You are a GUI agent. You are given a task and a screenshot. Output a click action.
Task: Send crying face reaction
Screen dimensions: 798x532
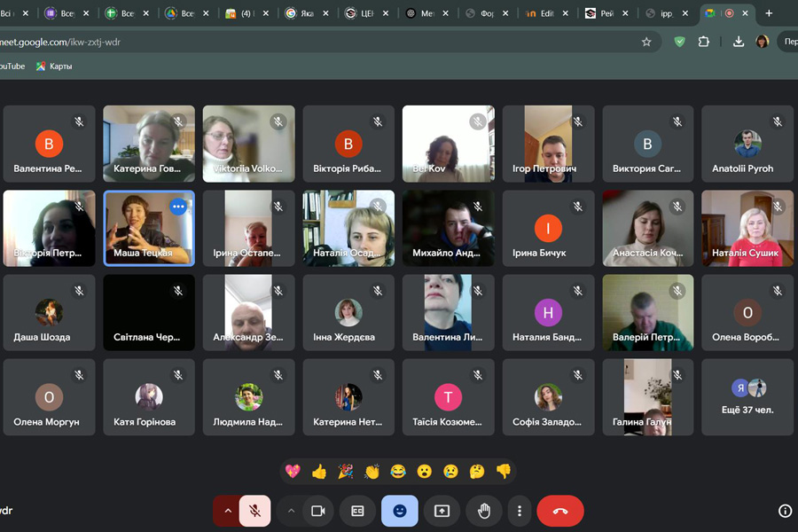coord(451,472)
